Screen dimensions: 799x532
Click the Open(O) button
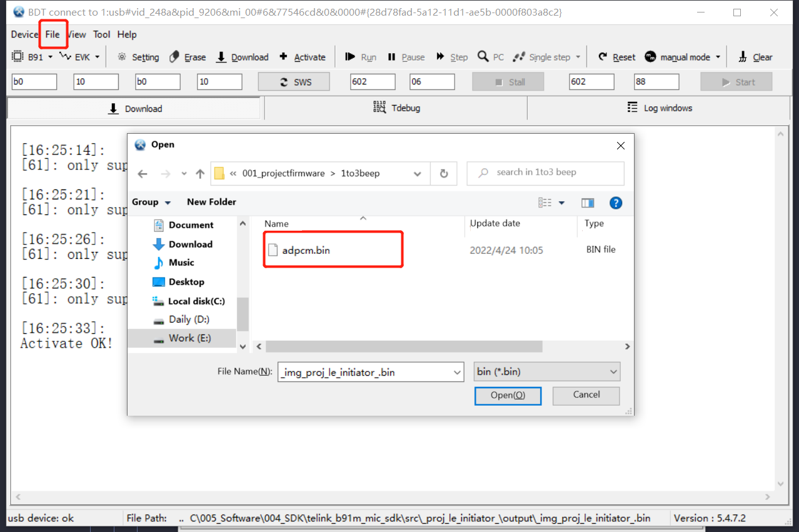click(508, 396)
